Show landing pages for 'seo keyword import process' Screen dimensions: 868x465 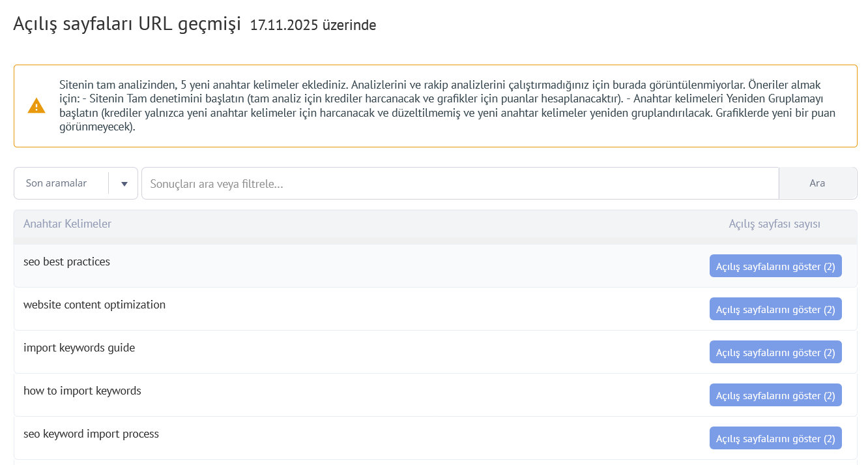[775, 438]
